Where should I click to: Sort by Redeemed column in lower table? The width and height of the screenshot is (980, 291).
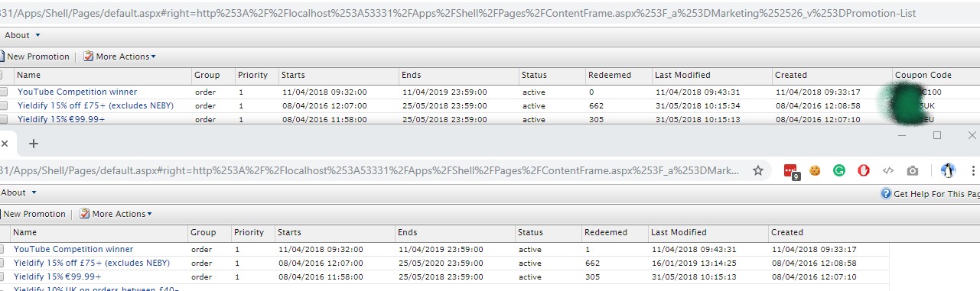[x=605, y=232]
